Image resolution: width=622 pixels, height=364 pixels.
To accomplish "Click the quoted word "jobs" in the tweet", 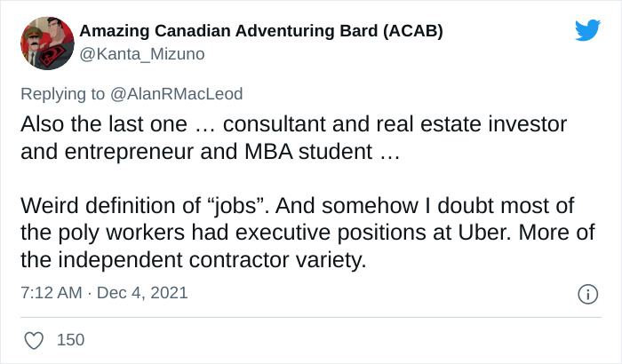I will [247, 207].
